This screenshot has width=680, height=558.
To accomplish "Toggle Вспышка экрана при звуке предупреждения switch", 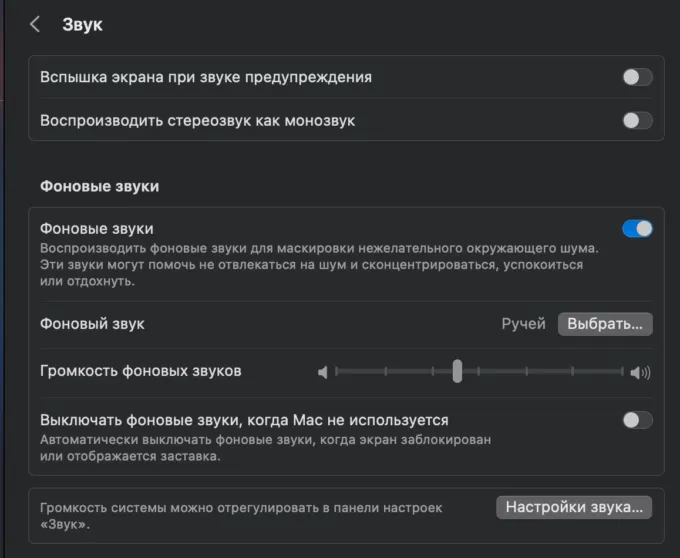I will click(637, 77).
